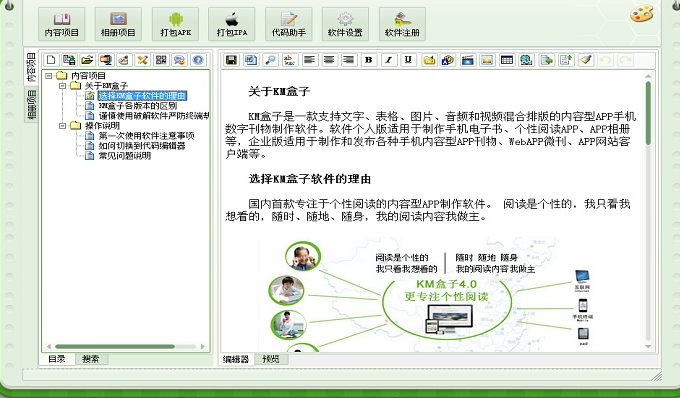Click the save disk icon in editor toolbar

(231, 60)
